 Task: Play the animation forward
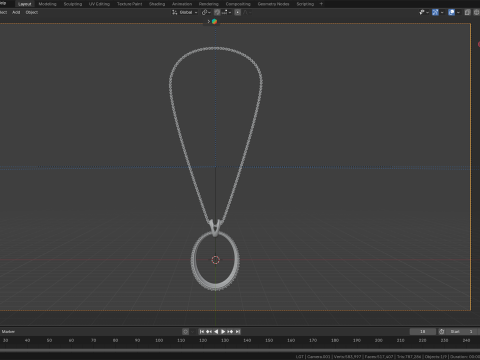223,331
